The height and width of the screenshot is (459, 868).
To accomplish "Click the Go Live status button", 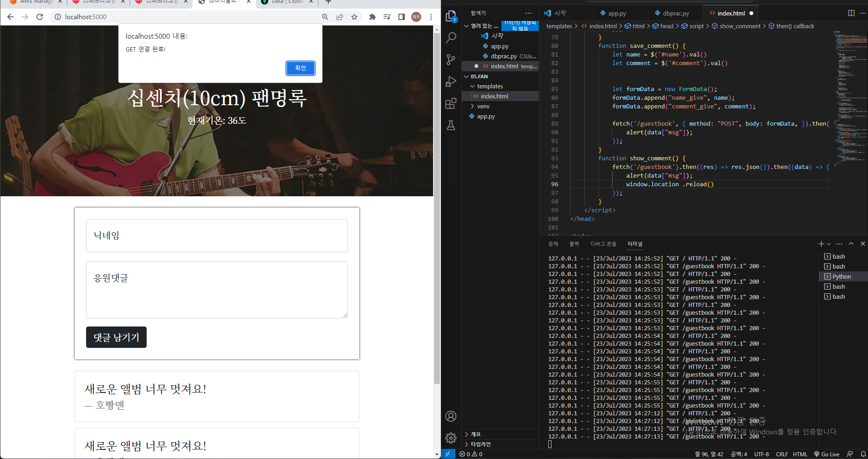I will point(827,454).
